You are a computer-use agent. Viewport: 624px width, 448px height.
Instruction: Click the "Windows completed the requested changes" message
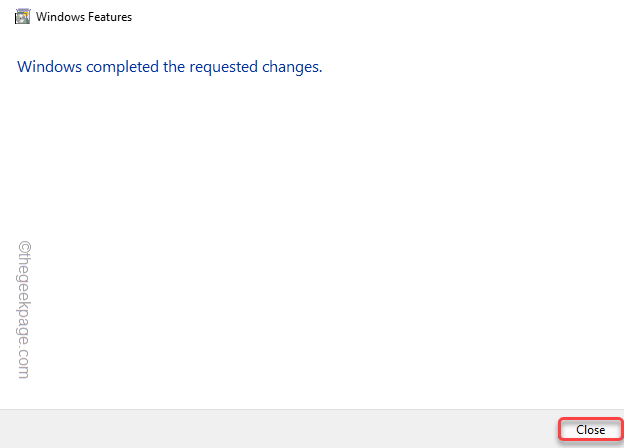coord(170,67)
